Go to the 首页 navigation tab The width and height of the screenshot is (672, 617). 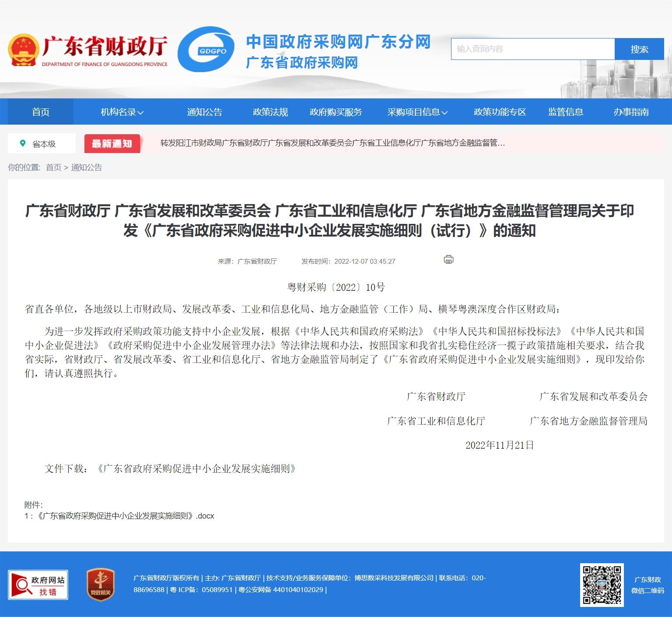pyautogui.click(x=41, y=112)
